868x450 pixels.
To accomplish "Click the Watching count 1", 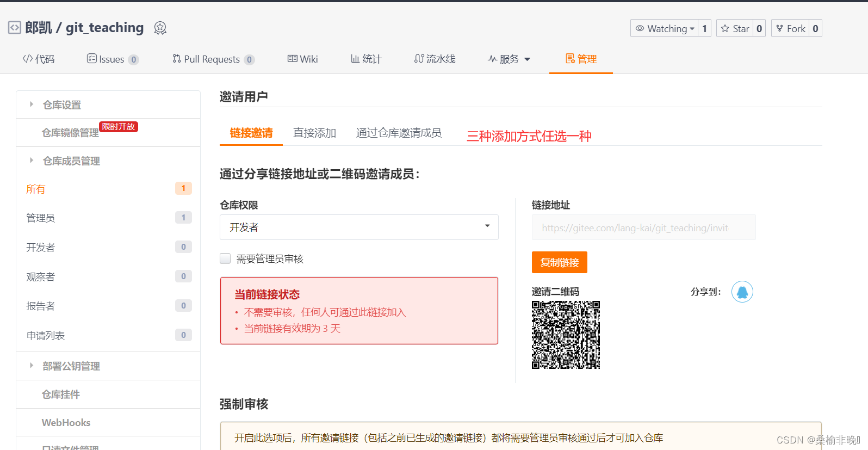I will point(704,28).
